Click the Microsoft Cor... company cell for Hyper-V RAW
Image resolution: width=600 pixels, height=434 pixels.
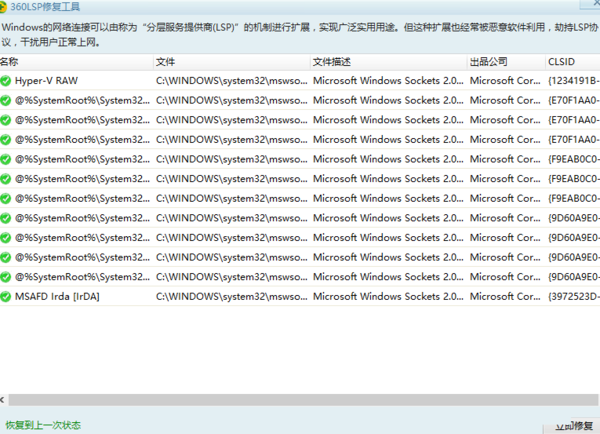[505, 81]
